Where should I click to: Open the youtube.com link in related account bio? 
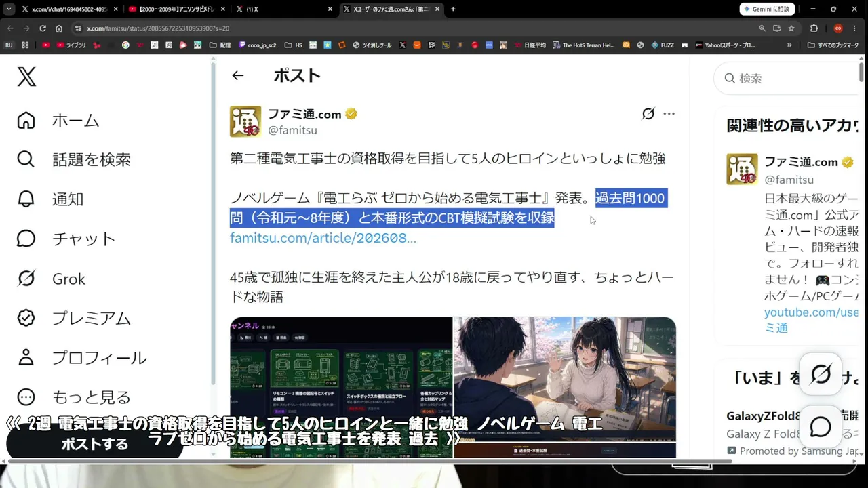[x=811, y=312]
